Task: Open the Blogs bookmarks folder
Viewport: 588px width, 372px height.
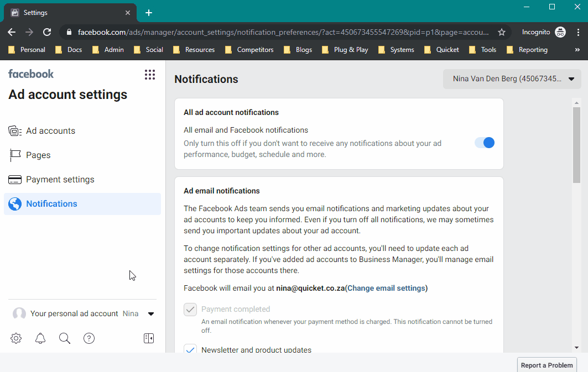Action: [298, 50]
